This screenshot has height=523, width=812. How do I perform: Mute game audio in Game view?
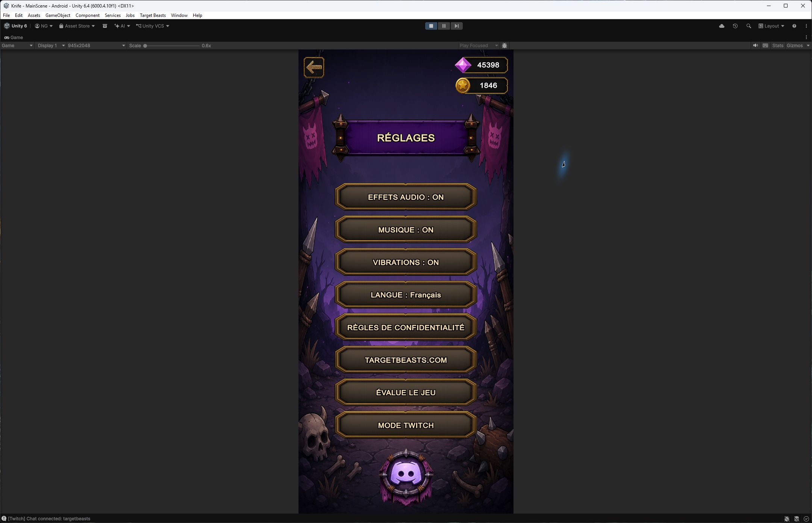point(755,45)
